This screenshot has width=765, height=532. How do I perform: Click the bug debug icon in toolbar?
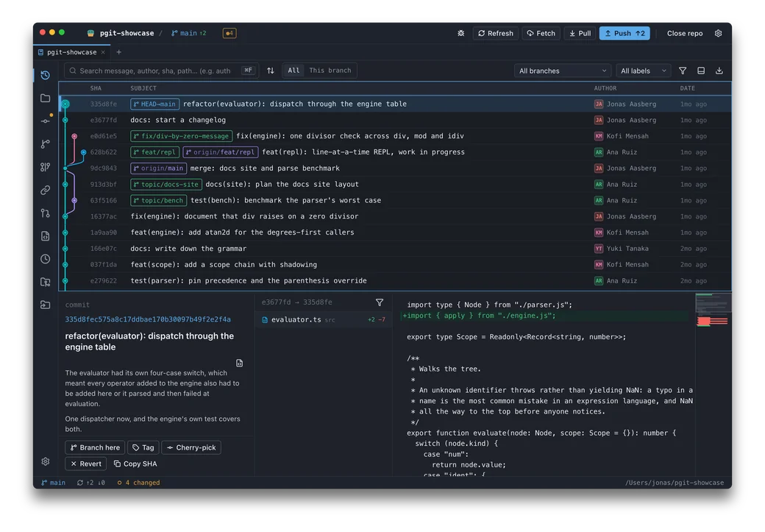click(x=461, y=33)
